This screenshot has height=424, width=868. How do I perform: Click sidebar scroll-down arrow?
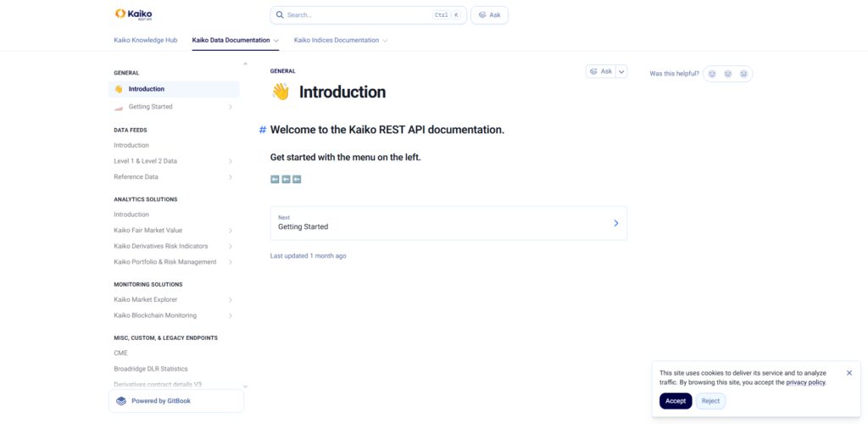click(245, 387)
